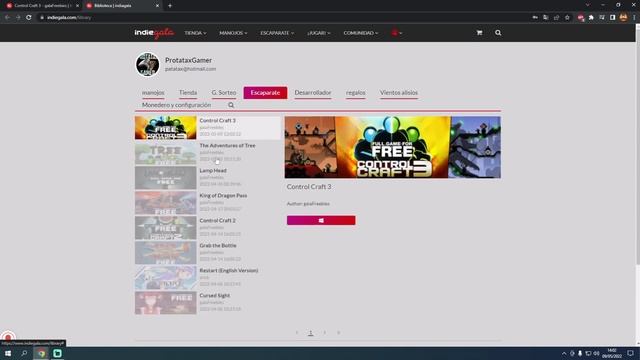Image resolution: width=640 pixels, height=360 pixels.
Task: Click the Grab the Bottle thumbnail
Action: click(166, 253)
